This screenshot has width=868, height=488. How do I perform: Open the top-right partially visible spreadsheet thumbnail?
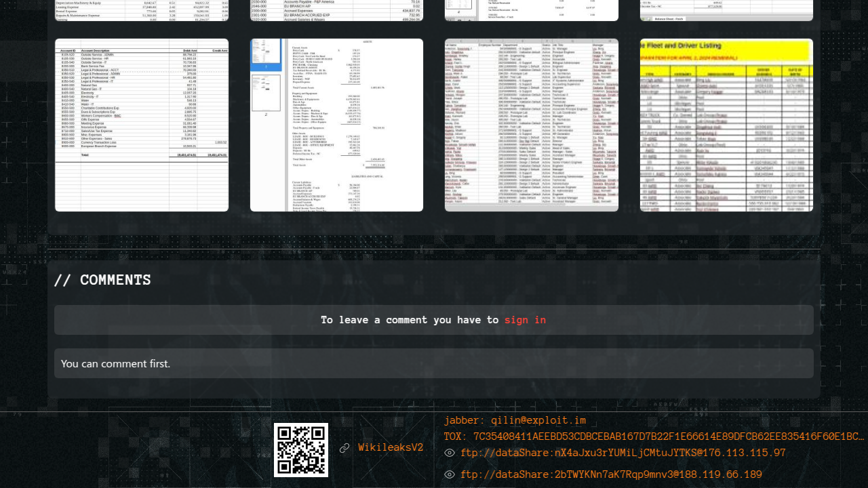[726, 10]
